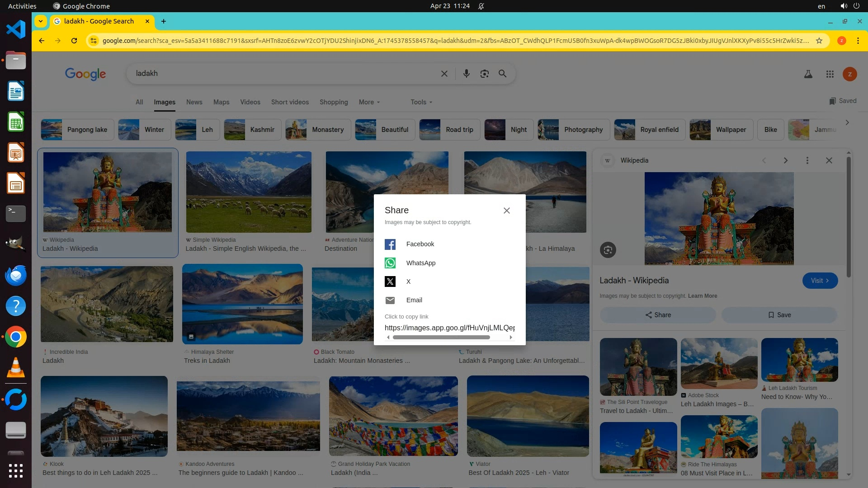
Task: Click the copy link URL field
Action: pyautogui.click(x=449, y=328)
